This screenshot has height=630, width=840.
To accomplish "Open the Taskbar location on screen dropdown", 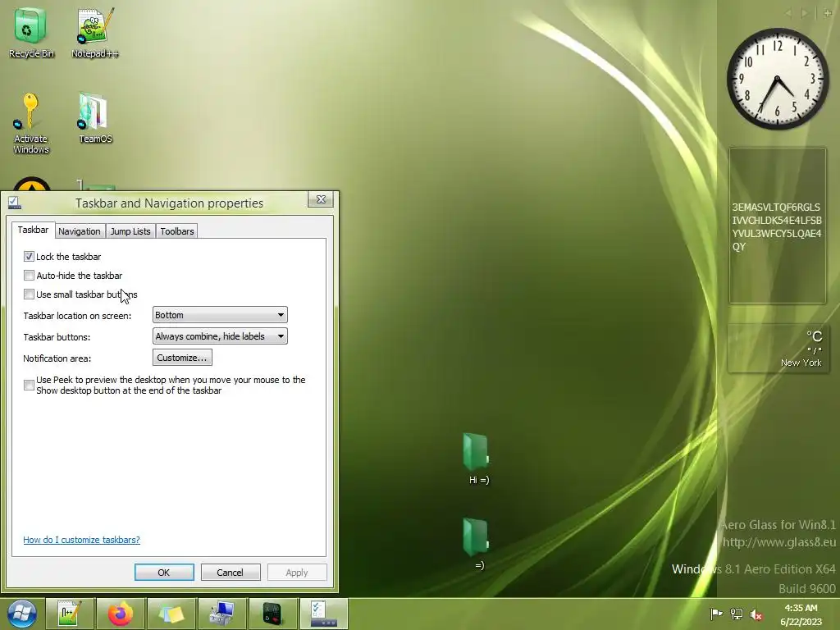I will coord(220,315).
